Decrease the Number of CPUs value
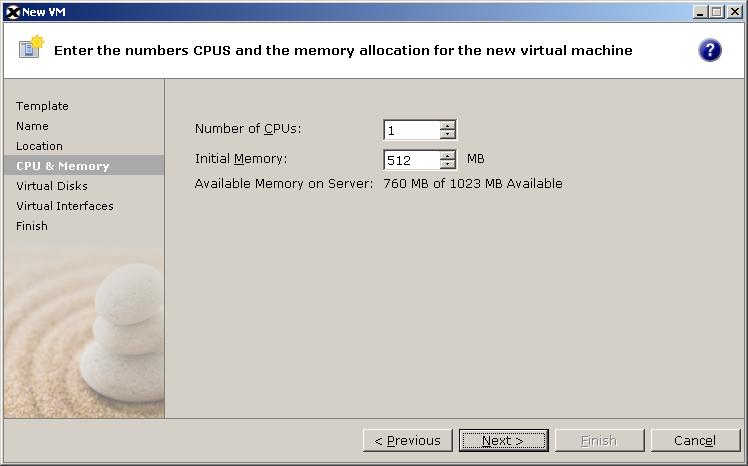This screenshot has width=748, height=466. tap(447, 134)
